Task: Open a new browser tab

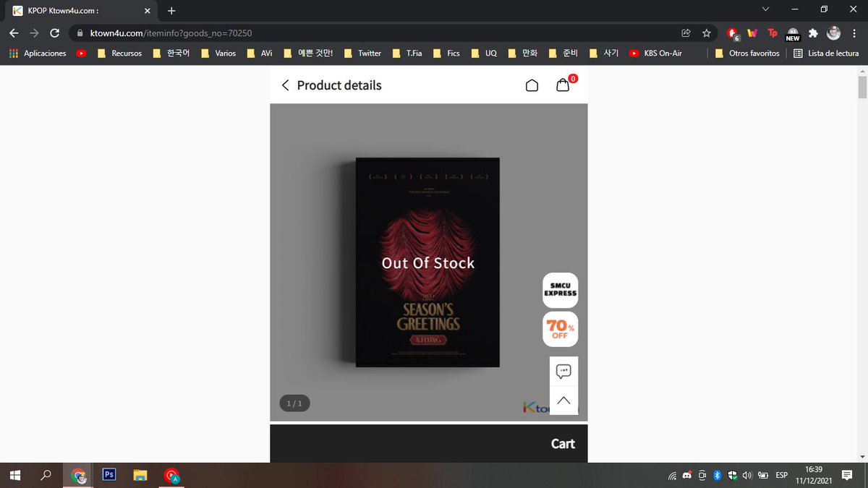Action: pyautogui.click(x=171, y=11)
